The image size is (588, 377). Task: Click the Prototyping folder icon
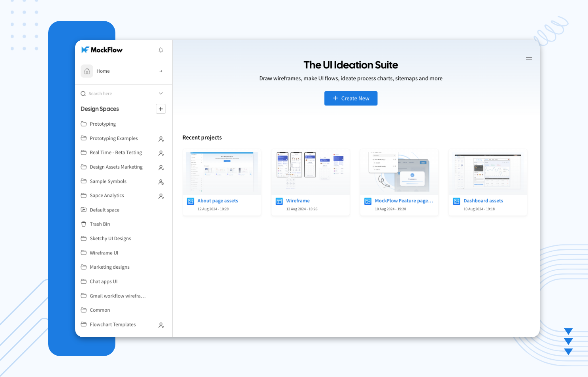pos(84,124)
